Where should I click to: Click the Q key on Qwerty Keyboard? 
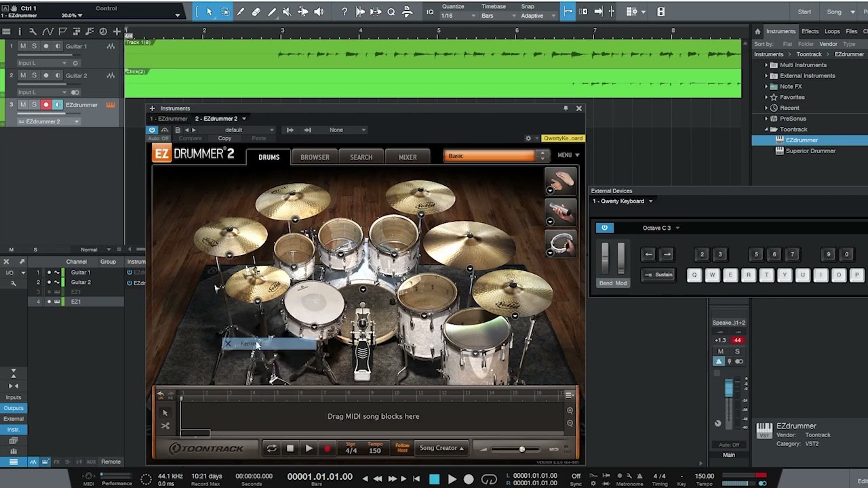point(694,275)
